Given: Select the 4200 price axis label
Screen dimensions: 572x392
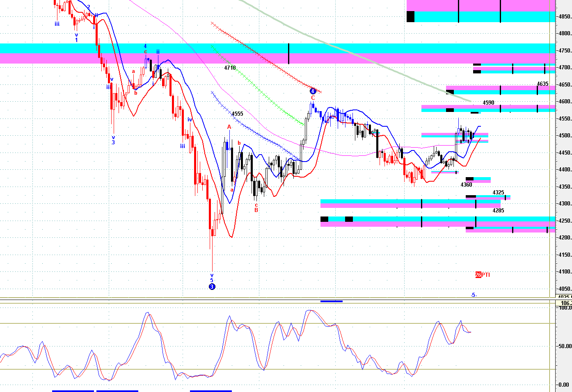Looking at the screenshot, I should [565, 238].
